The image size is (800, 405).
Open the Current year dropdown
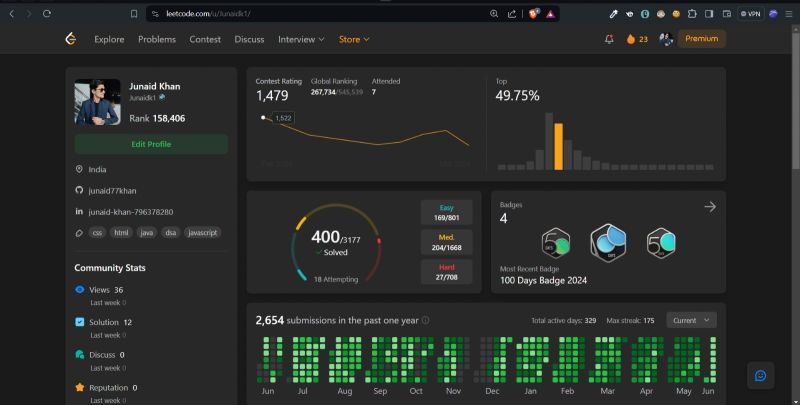(691, 320)
